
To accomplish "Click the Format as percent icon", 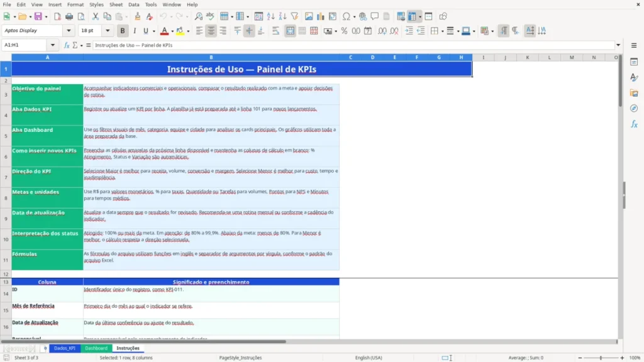I will click(x=344, y=31).
